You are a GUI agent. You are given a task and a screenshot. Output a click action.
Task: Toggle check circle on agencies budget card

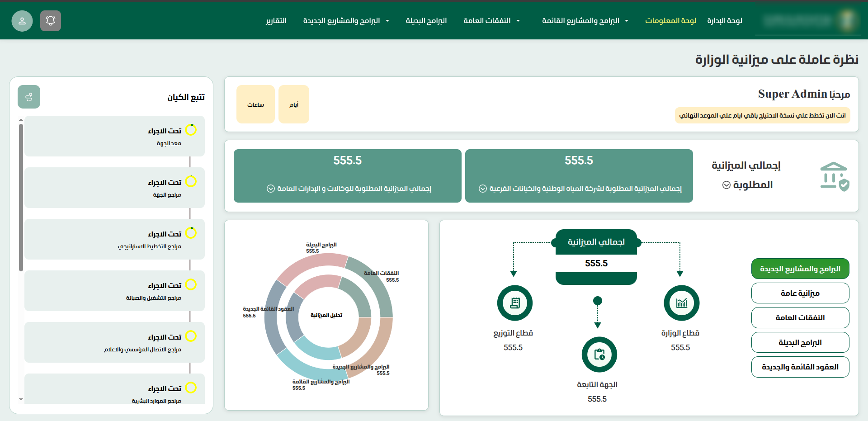click(271, 189)
